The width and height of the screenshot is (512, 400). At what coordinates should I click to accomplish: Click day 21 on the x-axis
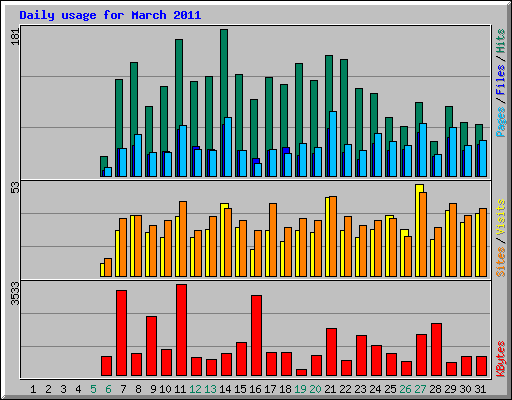(x=330, y=389)
